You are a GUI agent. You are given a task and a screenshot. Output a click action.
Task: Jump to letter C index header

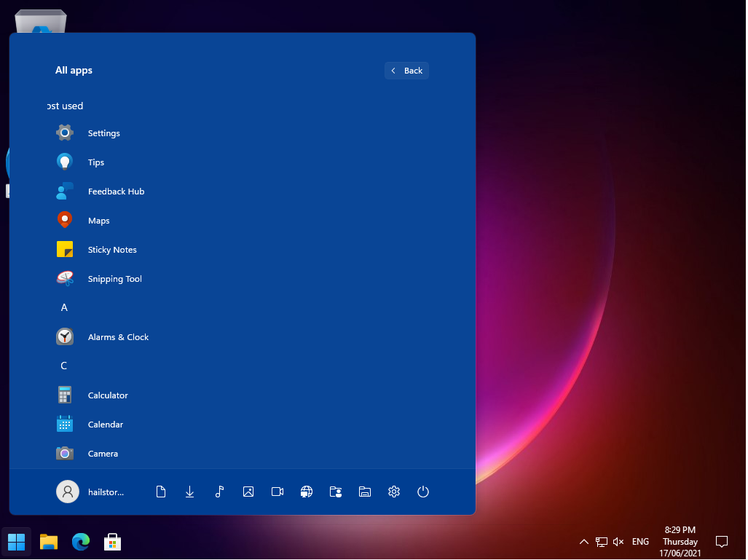pos(64,366)
